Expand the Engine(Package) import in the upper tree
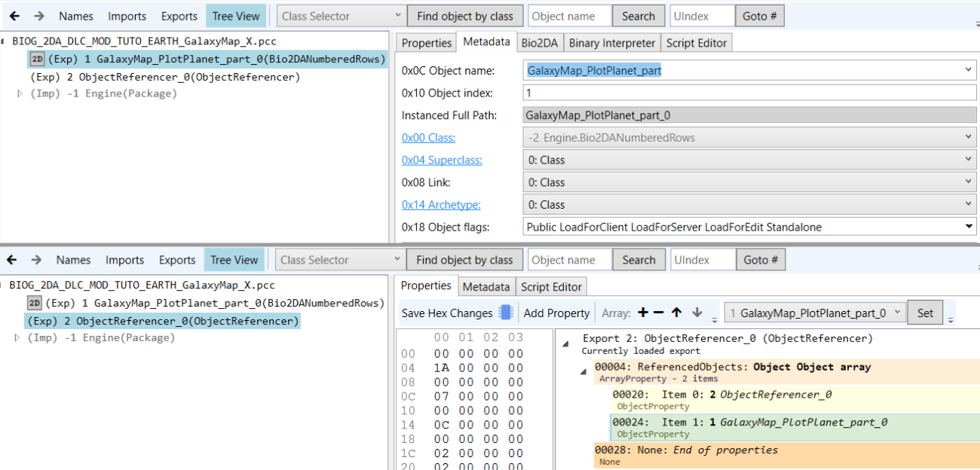Viewport: 980px width, 470px height. click(x=20, y=93)
